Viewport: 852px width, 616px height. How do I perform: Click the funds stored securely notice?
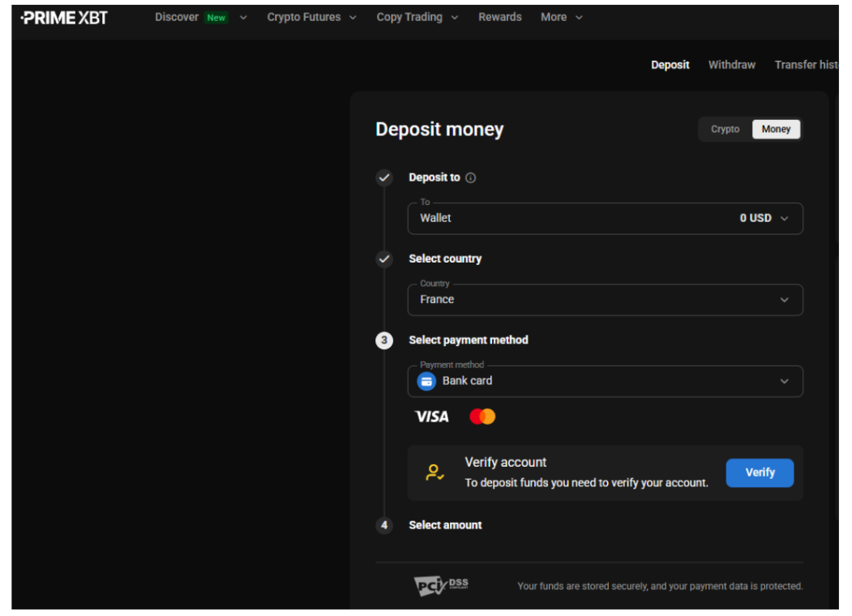(x=660, y=586)
